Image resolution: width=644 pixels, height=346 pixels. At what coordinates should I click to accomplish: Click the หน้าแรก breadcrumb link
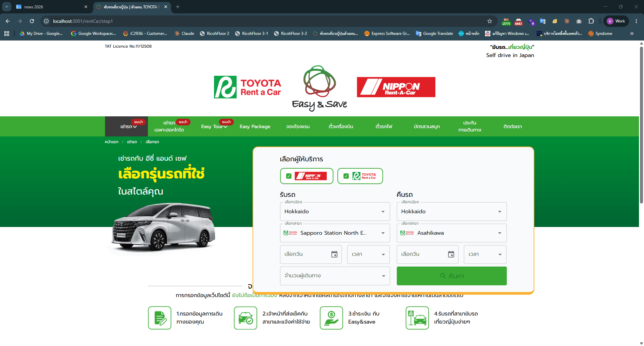[x=111, y=142]
